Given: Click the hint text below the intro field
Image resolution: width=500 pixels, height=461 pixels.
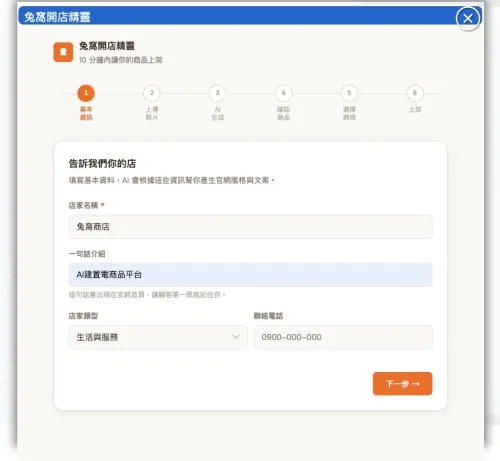Looking at the screenshot, I should click(147, 295).
